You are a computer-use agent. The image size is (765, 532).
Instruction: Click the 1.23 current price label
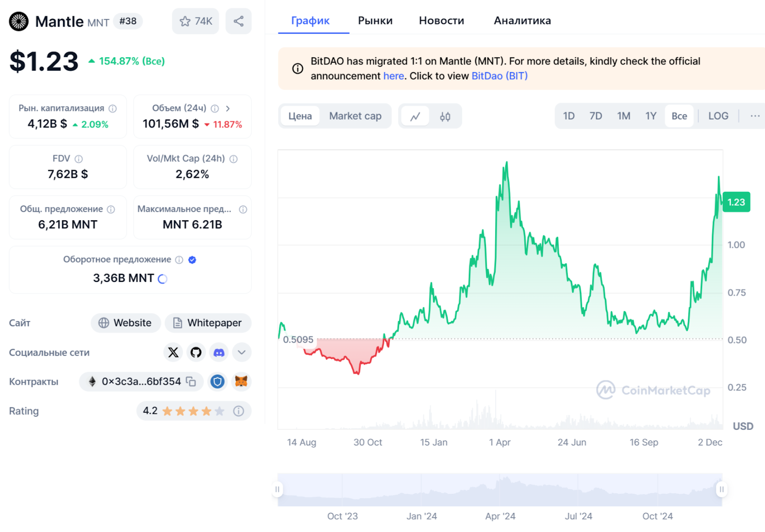click(x=736, y=202)
